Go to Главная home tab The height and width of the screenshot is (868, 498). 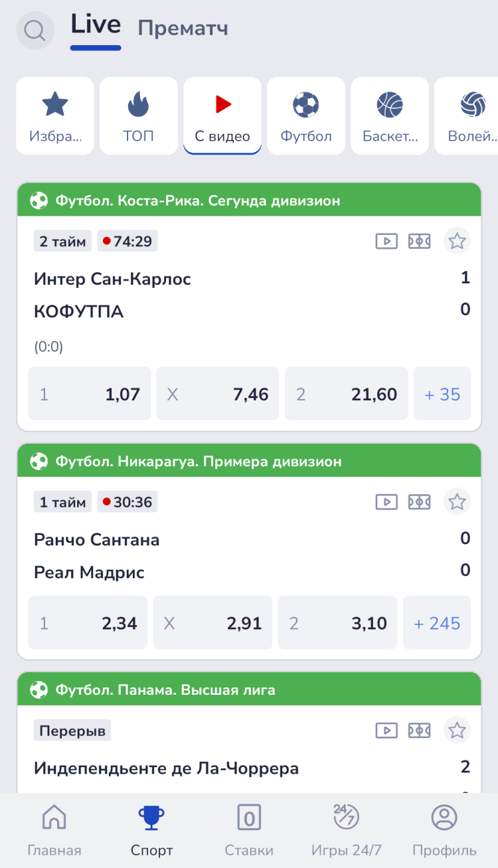pyautogui.click(x=54, y=830)
